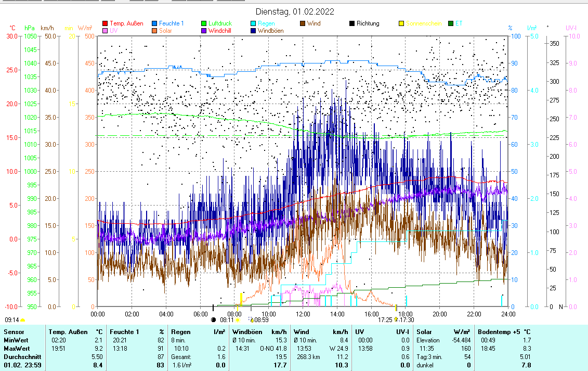
Task: Click the blue Feuchte 1 legend swatch
Action: (154, 23)
